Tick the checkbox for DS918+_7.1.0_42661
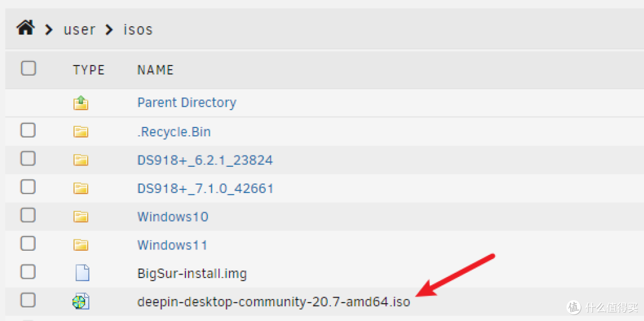The height and width of the screenshot is (321, 644). (x=29, y=187)
